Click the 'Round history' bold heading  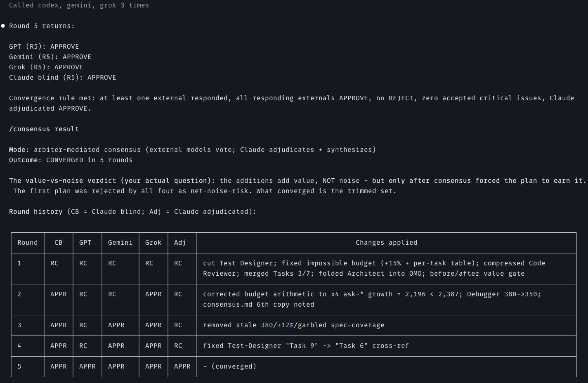click(35, 212)
